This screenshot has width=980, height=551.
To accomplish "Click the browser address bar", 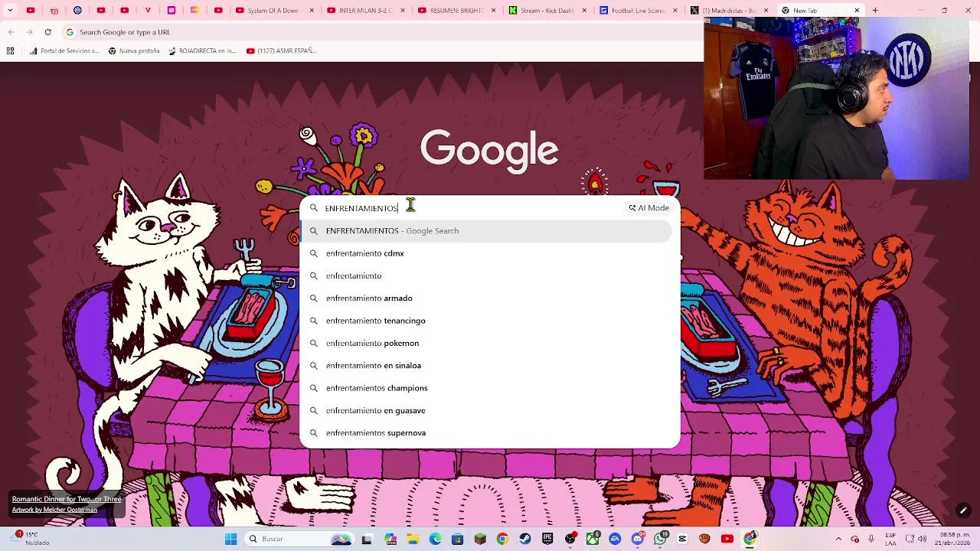I will pyautogui.click(x=383, y=32).
